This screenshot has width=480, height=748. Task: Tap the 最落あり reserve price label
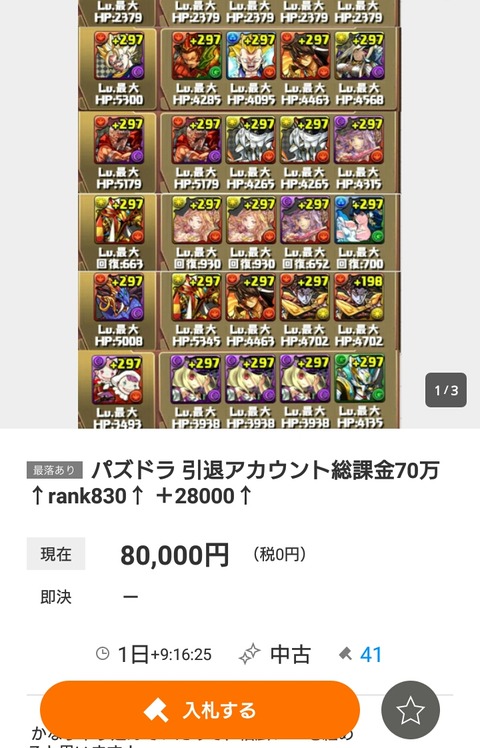[x=54, y=470]
